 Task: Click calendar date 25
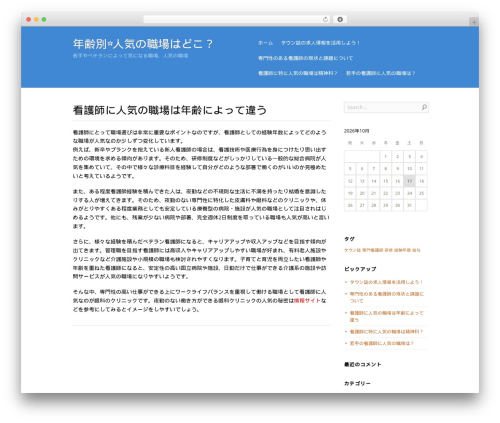click(421, 193)
